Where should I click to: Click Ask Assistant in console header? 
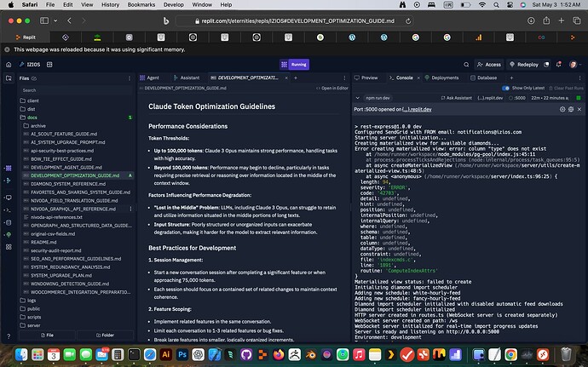455,99
